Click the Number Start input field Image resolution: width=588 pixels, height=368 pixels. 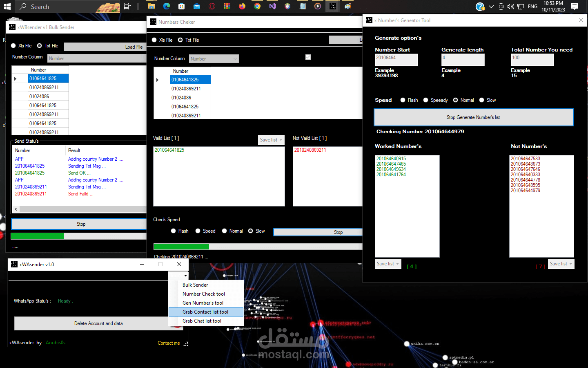click(x=396, y=60)
